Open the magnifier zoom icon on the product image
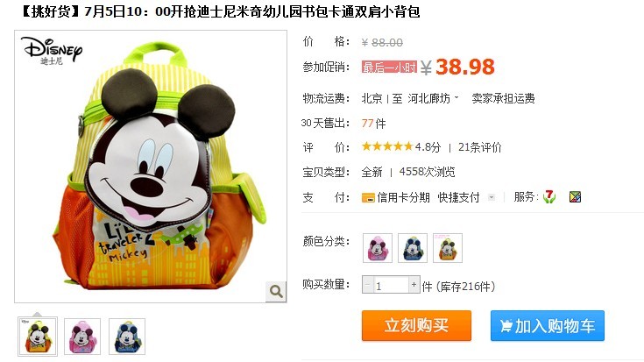 (x=276, y=291)
